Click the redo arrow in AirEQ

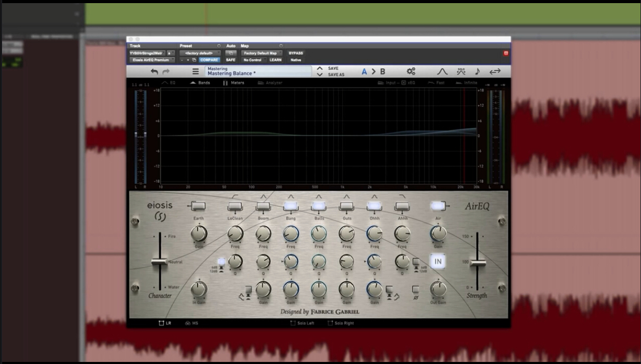click(166, 71)
